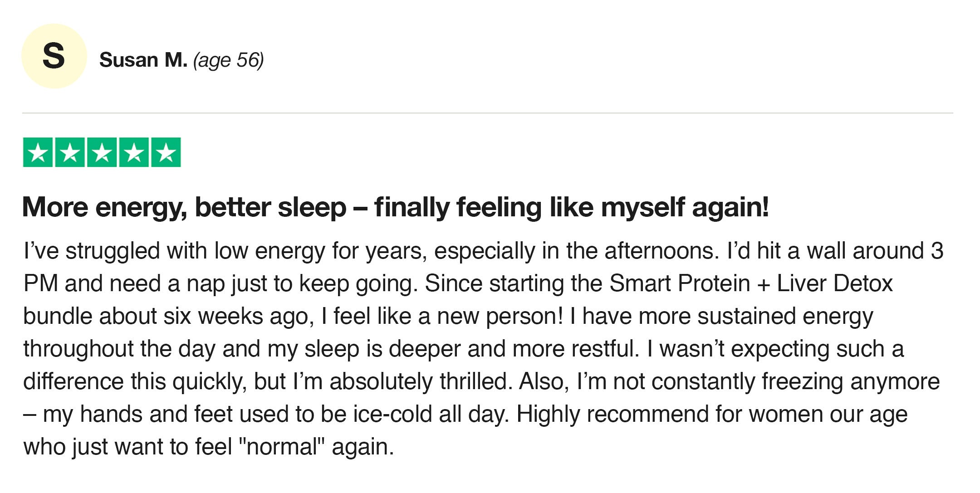The height and width of the screenshot is (493, 980).
Task: Click the fourth green rating star
Action: pos(134,152)
